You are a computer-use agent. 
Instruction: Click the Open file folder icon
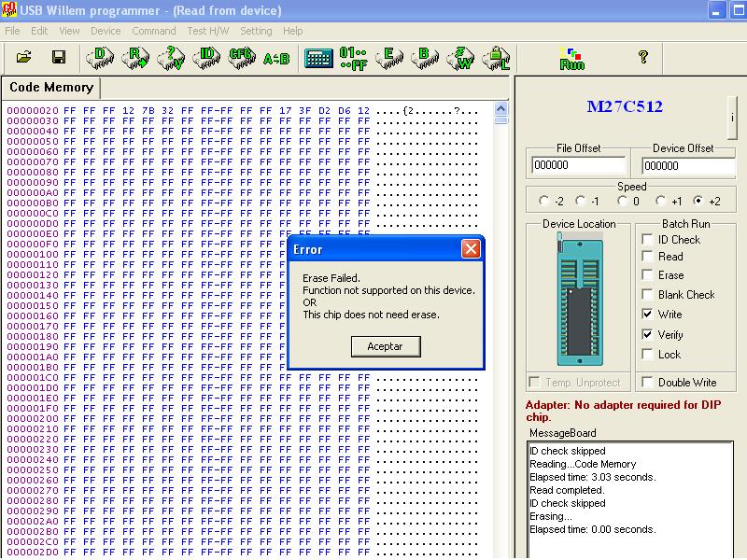click(24, 58)
